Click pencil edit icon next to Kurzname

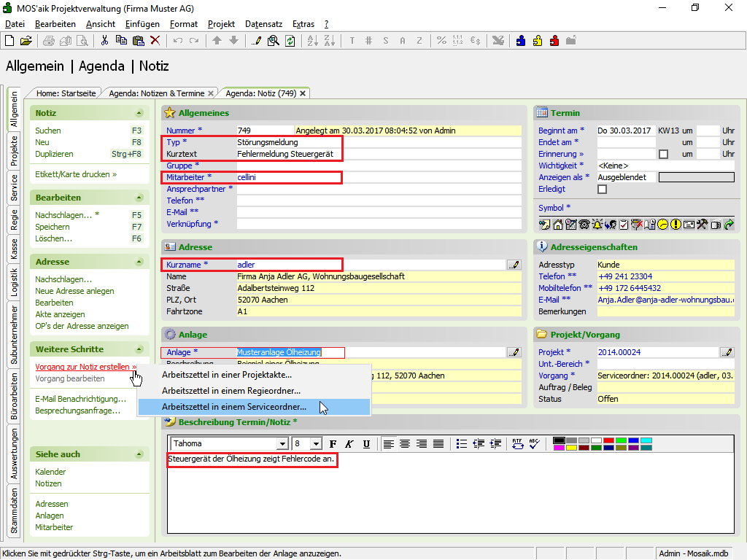tap(514, 265)
